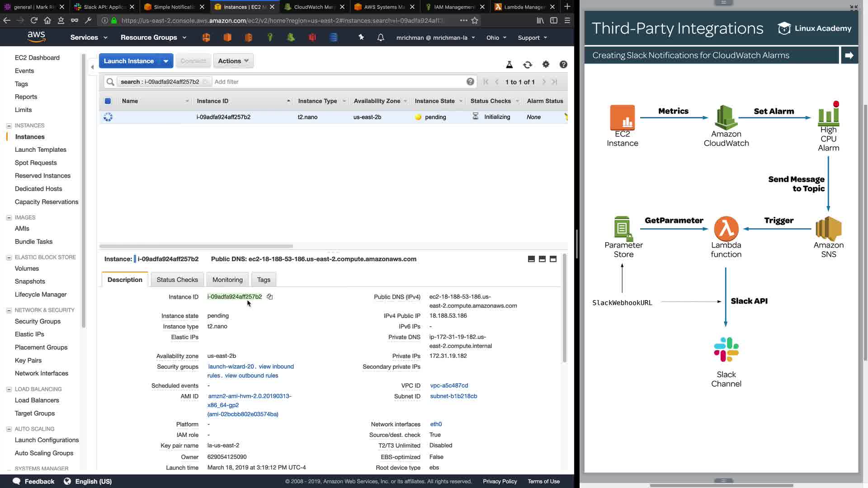Toggle the select-all instances checkbox
This screenshot has height=488, width=868.
point(108,101)
